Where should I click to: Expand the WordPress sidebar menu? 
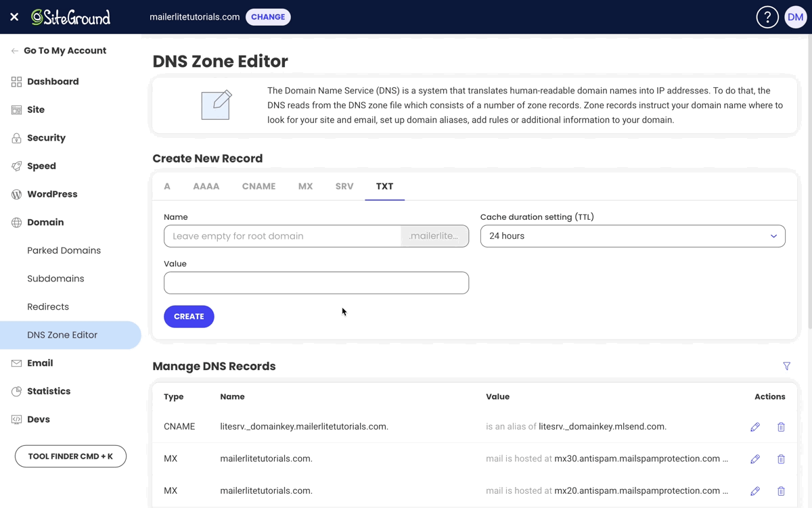(52, 194)
